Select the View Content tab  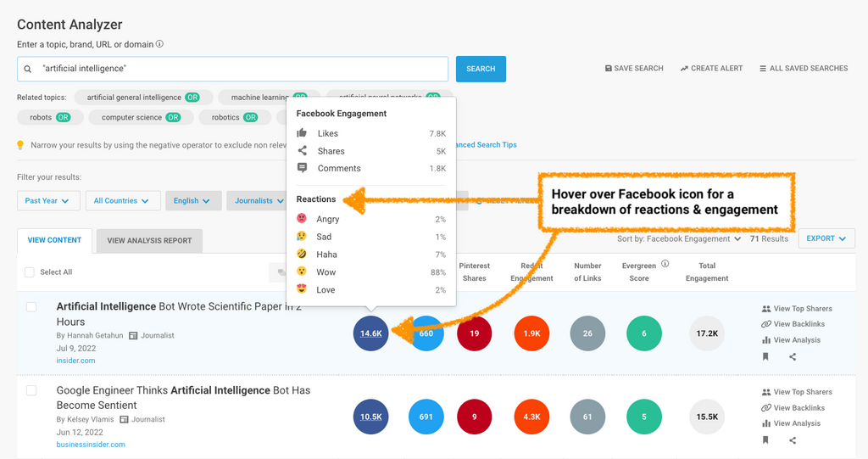click(x=54, y=241)
